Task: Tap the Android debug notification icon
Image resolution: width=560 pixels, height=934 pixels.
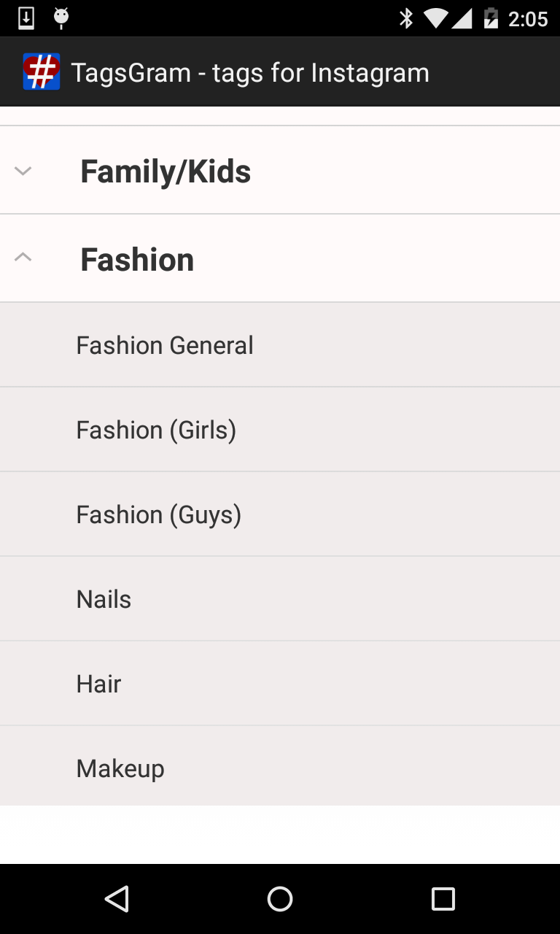Action: click(x=61, y=18)
